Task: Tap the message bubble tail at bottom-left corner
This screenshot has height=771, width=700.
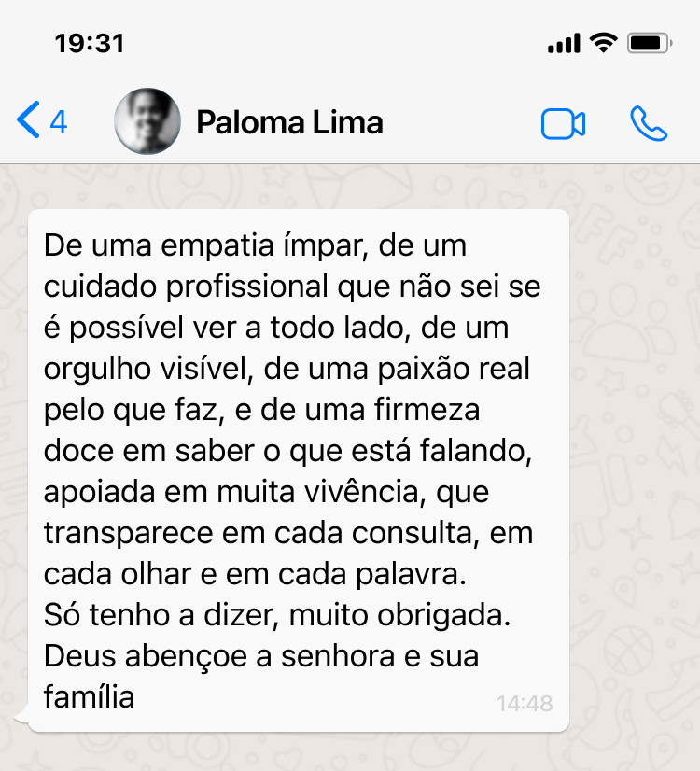Action: 22,715
